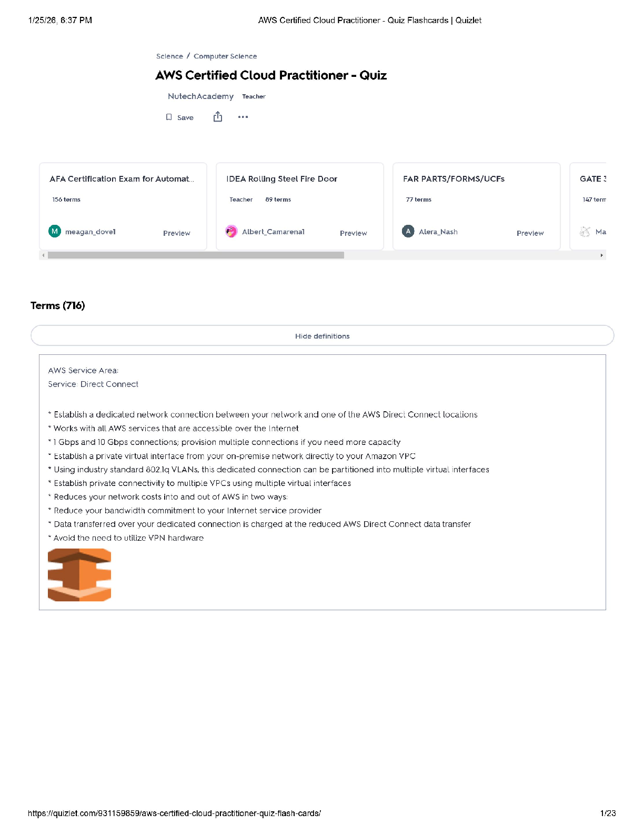Click the share icon
This screenshot has width=644, height=834.
point(218,117)
